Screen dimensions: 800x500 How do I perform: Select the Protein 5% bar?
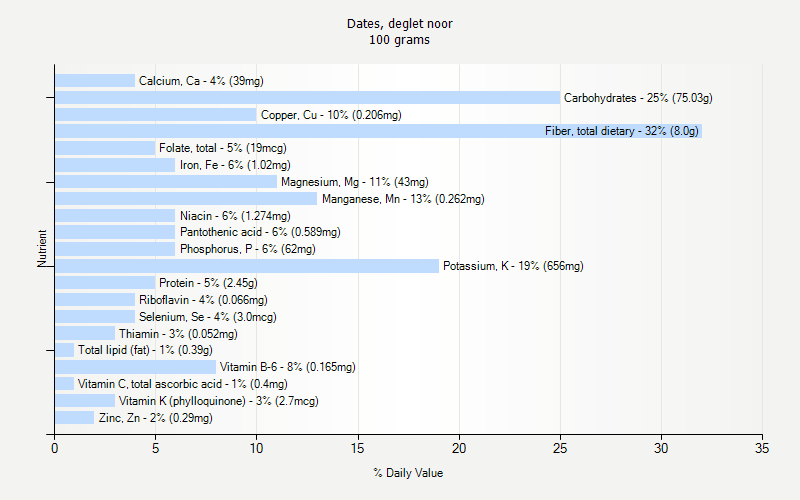click(x=105, y=283)
